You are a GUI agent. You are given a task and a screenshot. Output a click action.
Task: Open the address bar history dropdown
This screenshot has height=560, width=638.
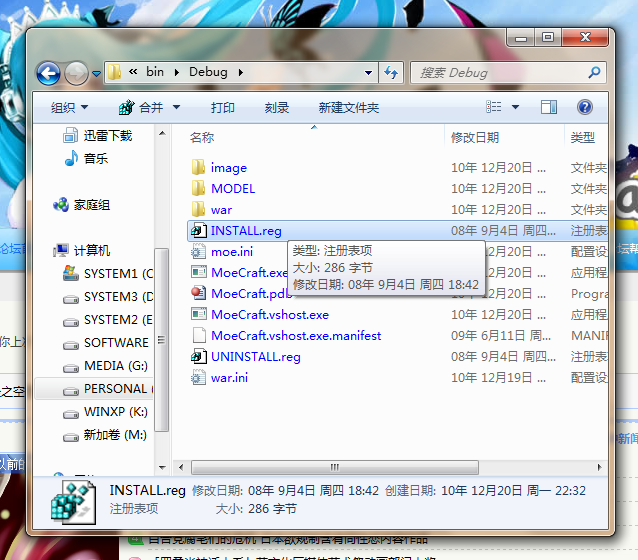368,73
